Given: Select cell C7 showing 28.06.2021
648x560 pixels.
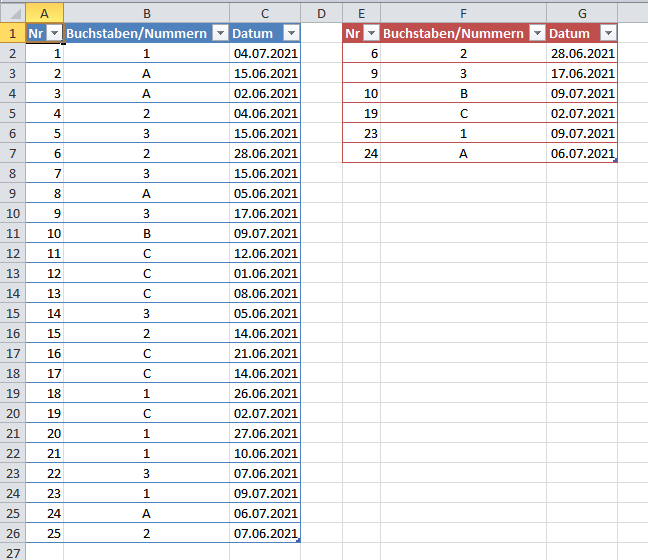Looking at the screenshot, I should pyautogui.click(x=265, y=153).
